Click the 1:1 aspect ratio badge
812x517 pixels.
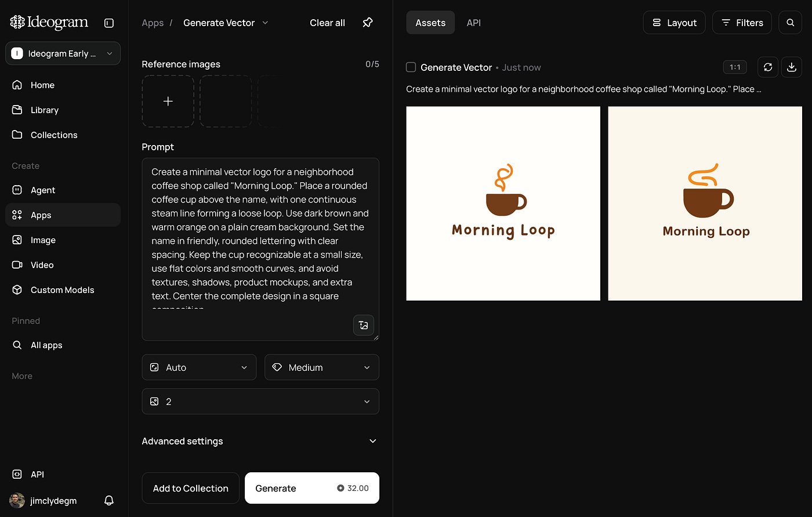point(735,67)
